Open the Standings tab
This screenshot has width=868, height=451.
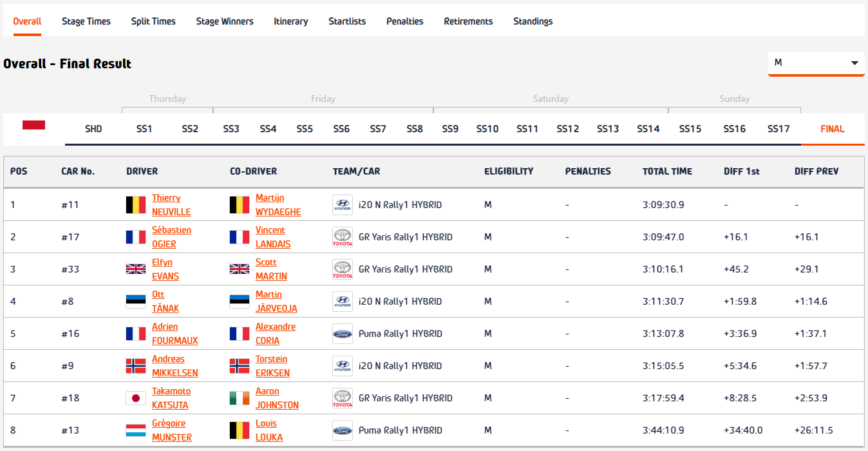(533, 21)
